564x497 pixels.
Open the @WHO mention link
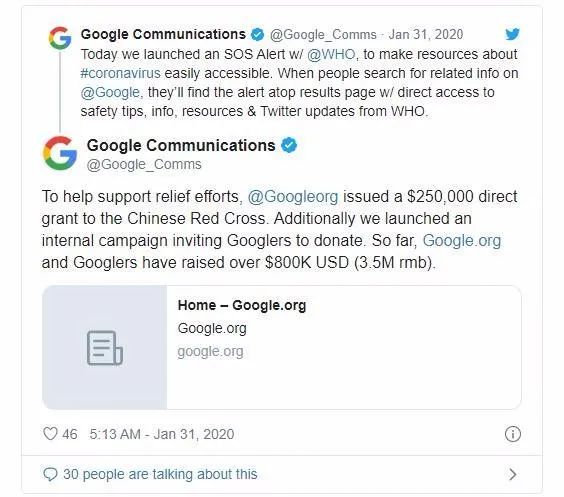click(x=331, y=54)
